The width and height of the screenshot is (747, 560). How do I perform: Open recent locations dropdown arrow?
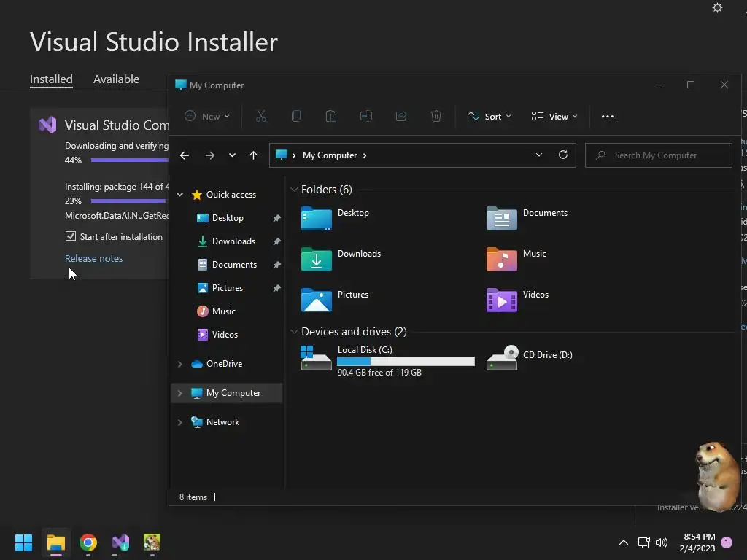point(232,155)
